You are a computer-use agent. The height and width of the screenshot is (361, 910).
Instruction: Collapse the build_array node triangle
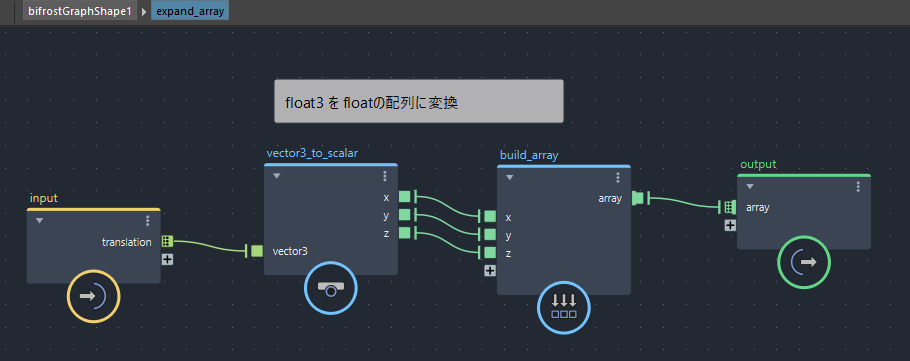pyautogui.click(x=510, y=178)
